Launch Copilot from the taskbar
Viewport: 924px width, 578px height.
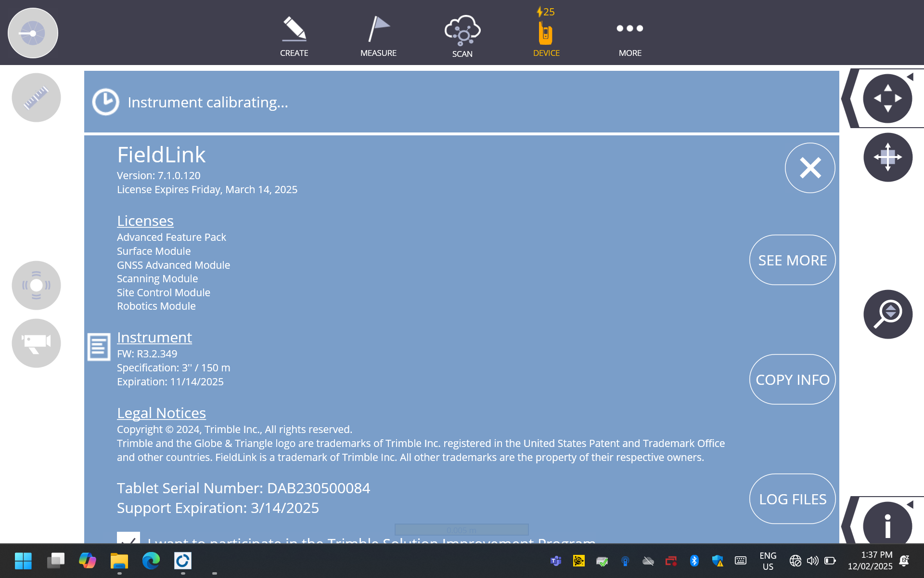click(x=87, y=561)
